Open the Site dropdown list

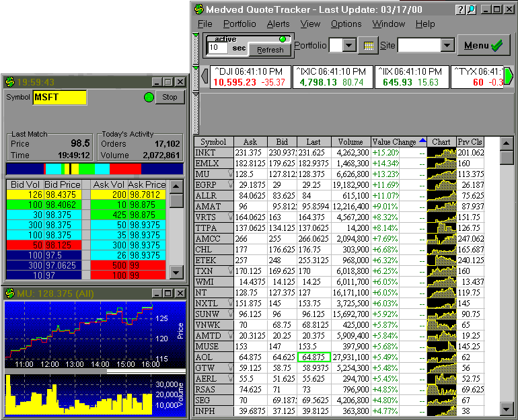tap(448, 46)
